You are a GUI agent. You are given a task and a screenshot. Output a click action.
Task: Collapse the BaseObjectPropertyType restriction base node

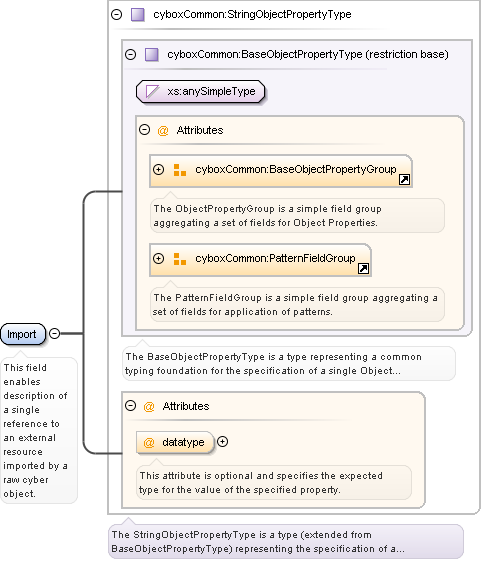[130, 54]
